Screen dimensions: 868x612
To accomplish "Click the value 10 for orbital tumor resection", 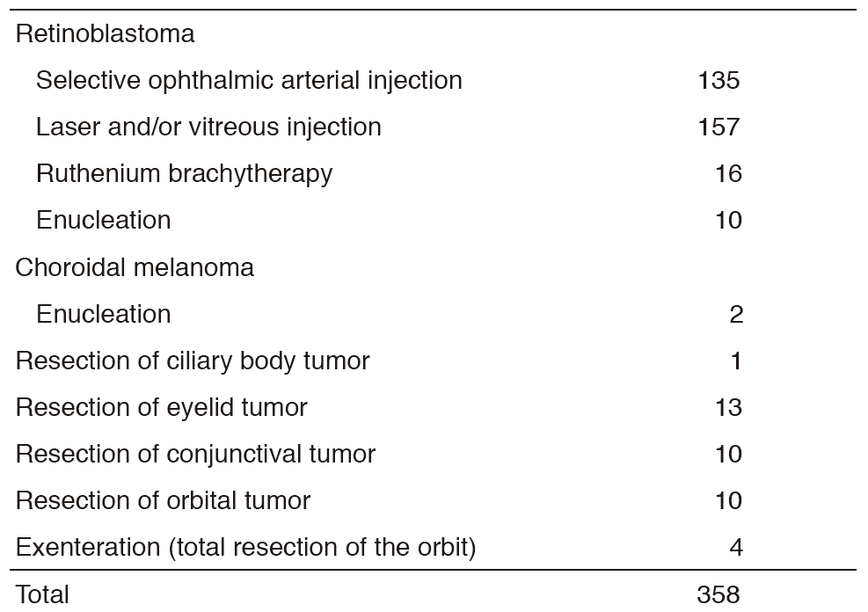I will point(728,501).
